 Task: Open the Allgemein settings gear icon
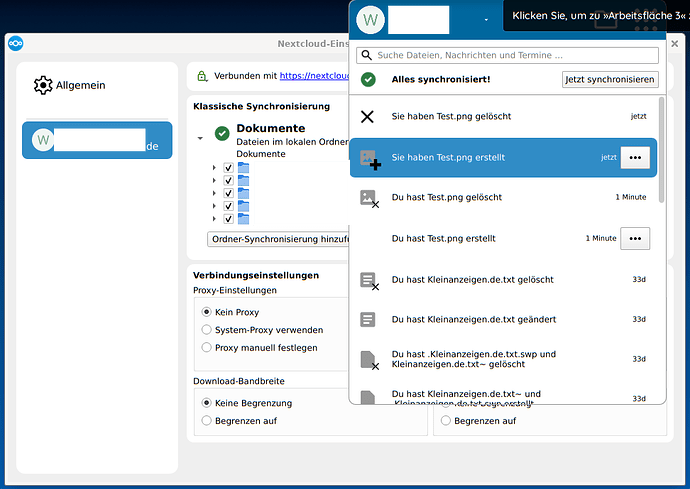click(43, 85)
